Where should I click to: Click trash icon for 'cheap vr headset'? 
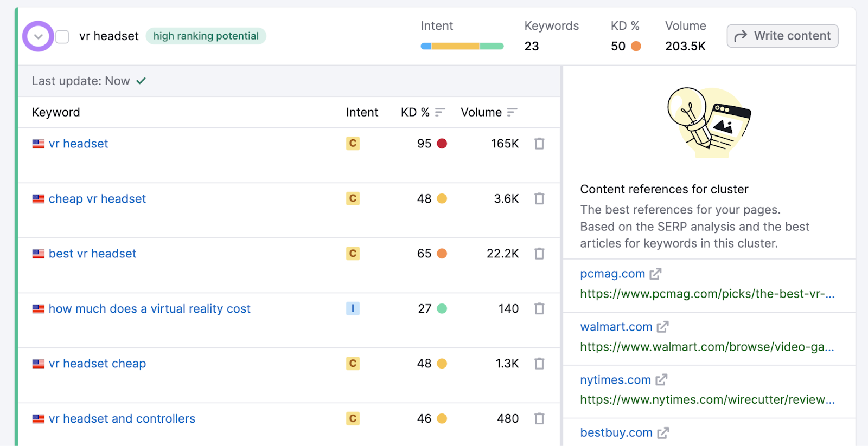click(x=539, y=199)
